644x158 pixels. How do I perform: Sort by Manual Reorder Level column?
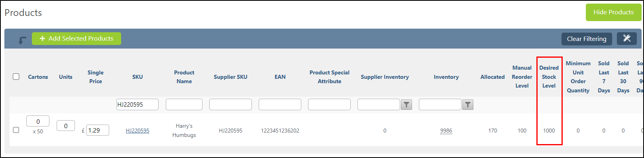click(522, 76)
